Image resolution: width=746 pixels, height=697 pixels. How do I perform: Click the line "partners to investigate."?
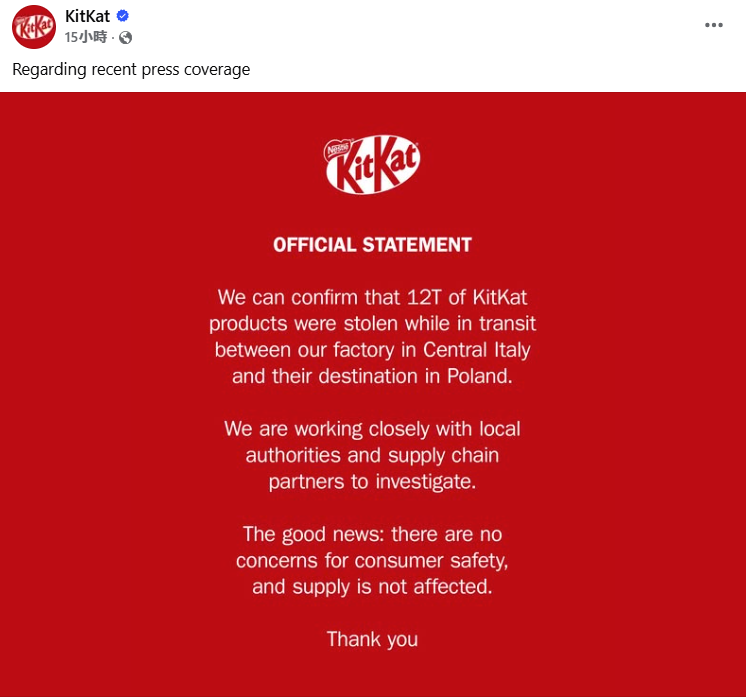click(372, 481)
